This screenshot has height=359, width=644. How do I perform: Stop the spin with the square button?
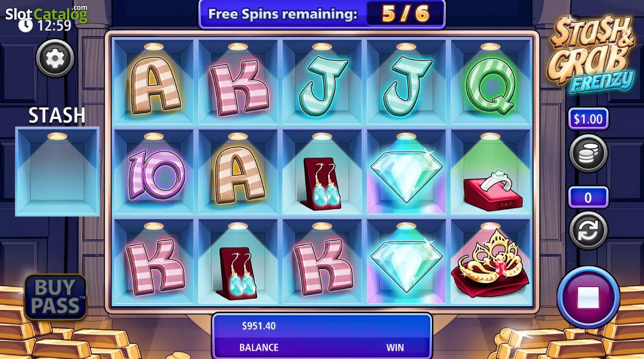point(588,297)
